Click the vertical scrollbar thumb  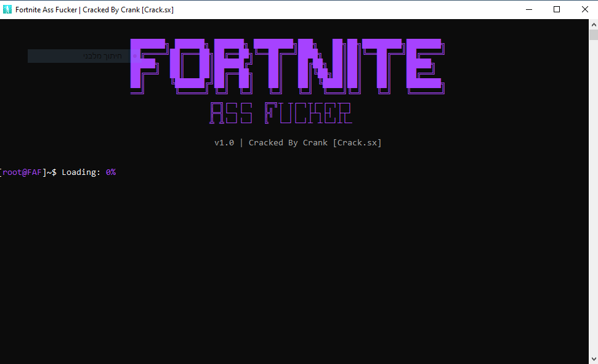click(x=594, y=34)
